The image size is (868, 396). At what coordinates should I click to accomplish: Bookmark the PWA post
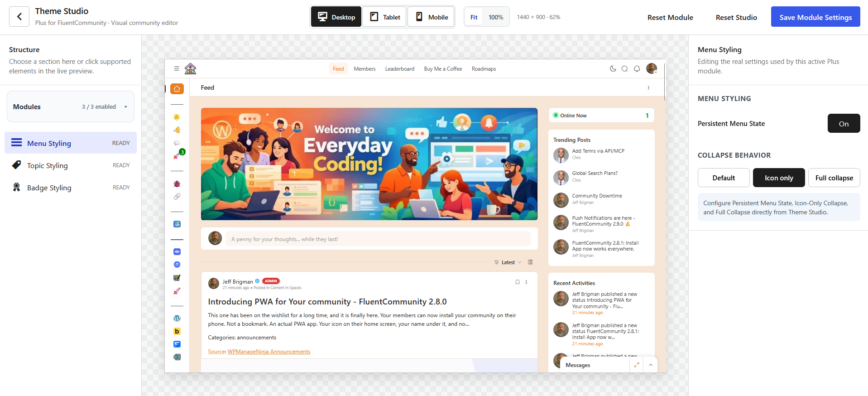pos(518,282)
